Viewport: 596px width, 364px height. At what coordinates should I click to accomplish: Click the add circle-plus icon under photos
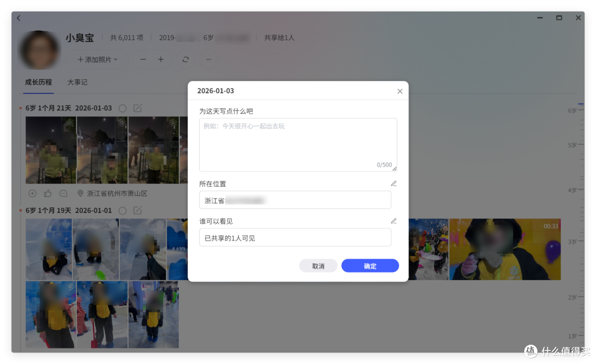33,194
